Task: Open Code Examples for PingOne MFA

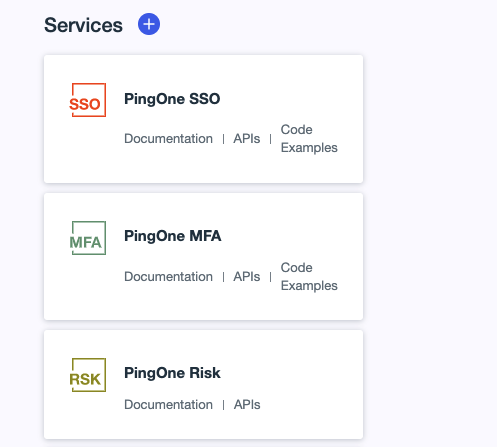Action: click(309, 277)
